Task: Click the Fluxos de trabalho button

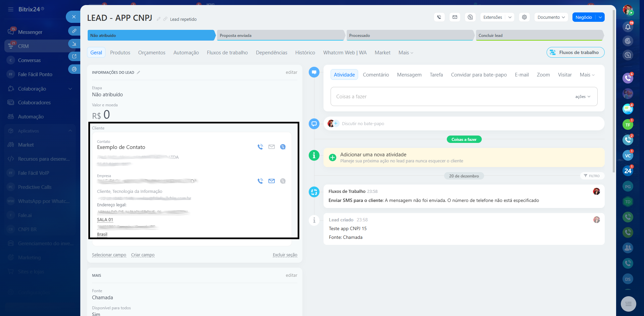Action: coord(575,53)
